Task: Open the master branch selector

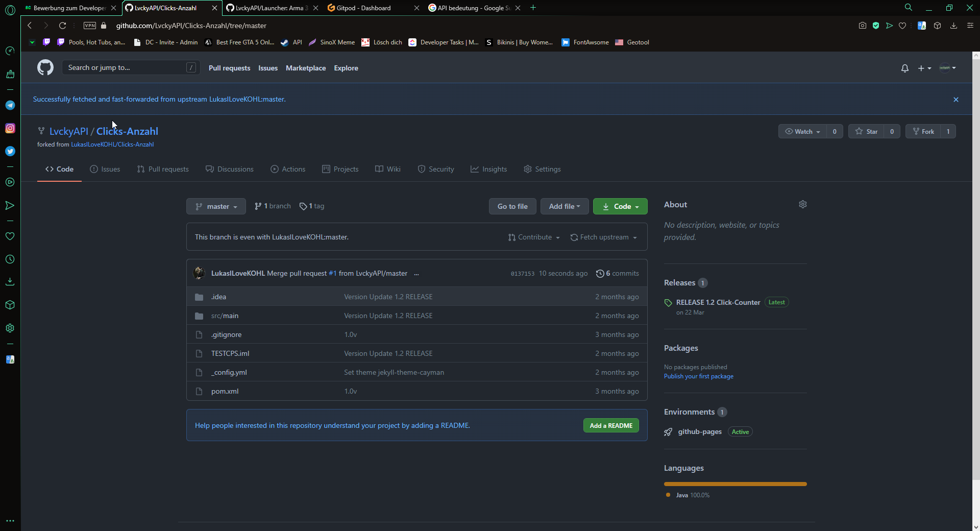Action: pos(216,206)
